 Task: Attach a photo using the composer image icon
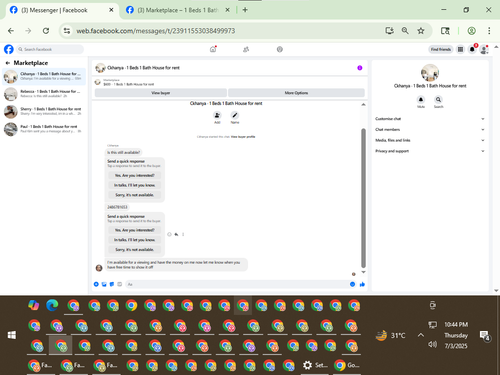[x=104, y=284]
